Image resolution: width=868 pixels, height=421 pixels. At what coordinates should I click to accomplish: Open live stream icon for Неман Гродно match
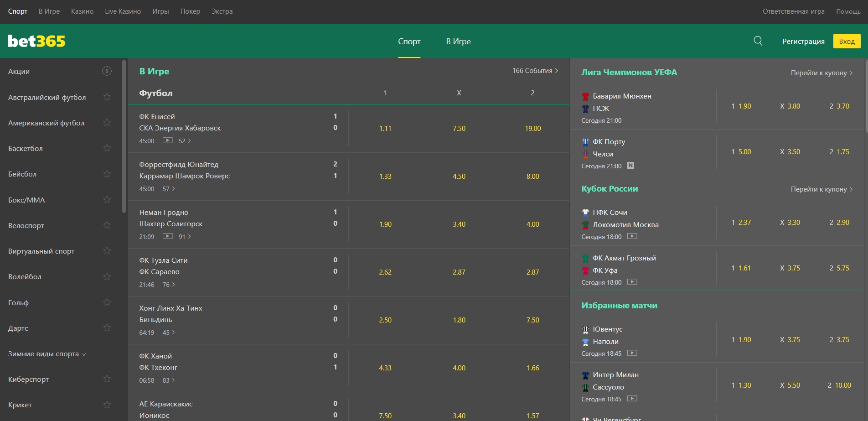pos(168,236)
